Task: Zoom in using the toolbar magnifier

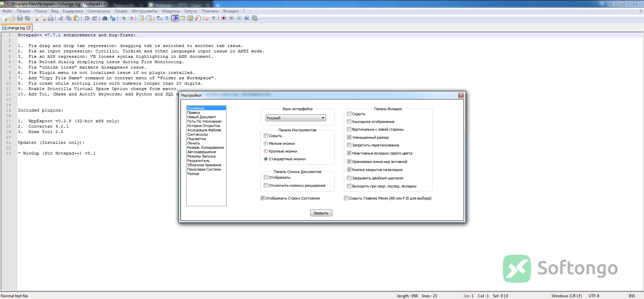Action: 123,18
